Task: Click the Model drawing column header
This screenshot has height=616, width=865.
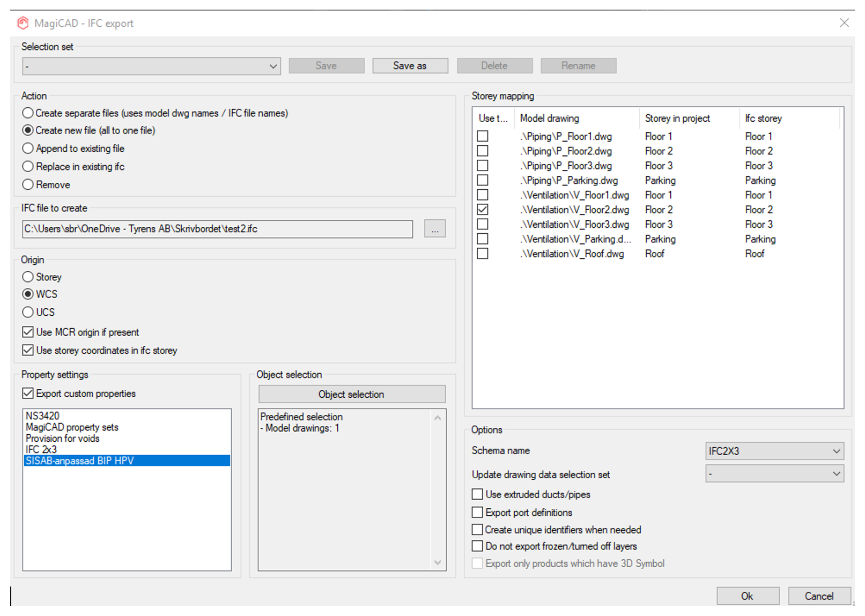Action: 576,118
